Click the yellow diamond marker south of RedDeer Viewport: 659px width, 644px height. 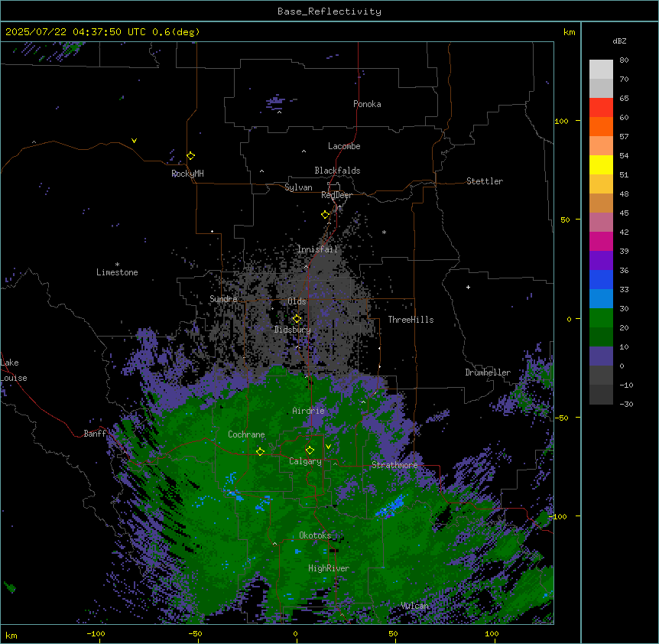326,215
